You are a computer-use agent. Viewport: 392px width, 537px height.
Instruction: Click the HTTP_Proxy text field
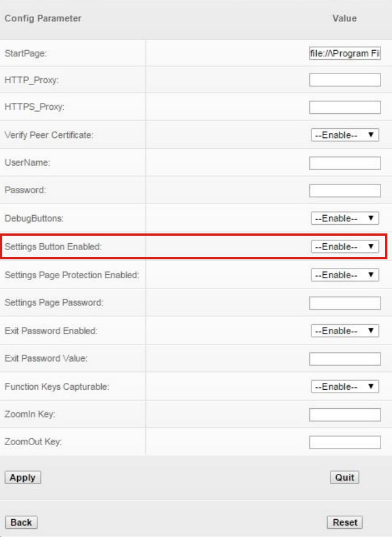click(345, 80)
